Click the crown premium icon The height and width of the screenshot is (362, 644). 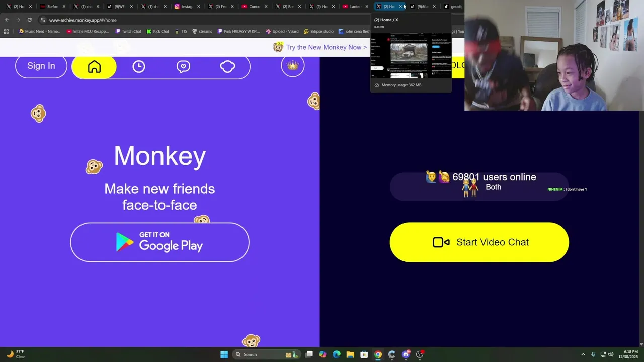293,66
